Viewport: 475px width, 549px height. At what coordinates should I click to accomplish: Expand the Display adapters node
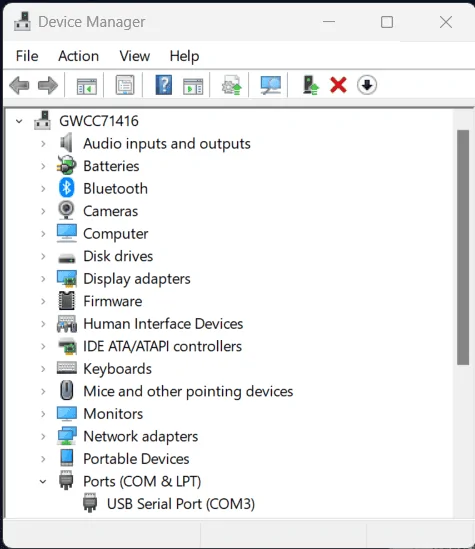[x=43, y=279]
